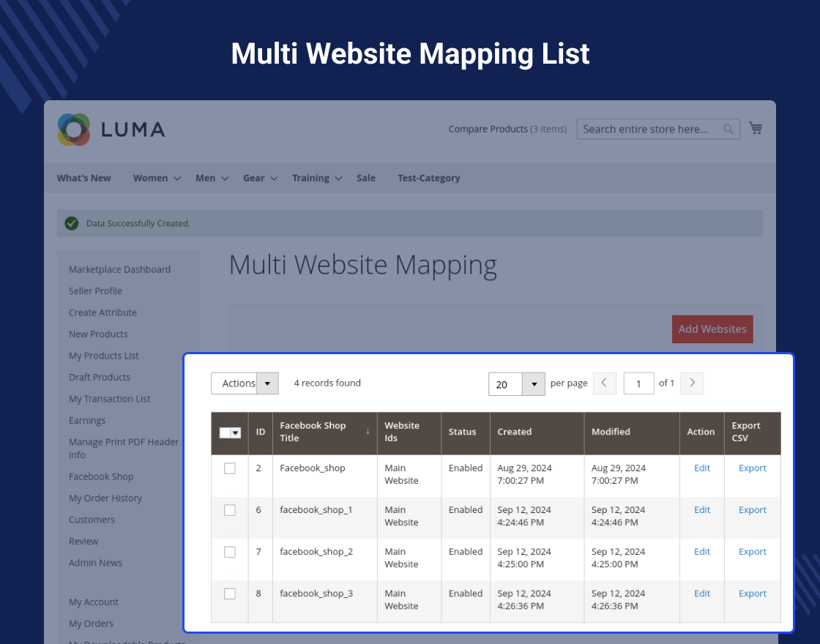Open My Order History in sidebar
This screenshot has height=644, width=820.
pyautogui.click(x=105, y=498)
